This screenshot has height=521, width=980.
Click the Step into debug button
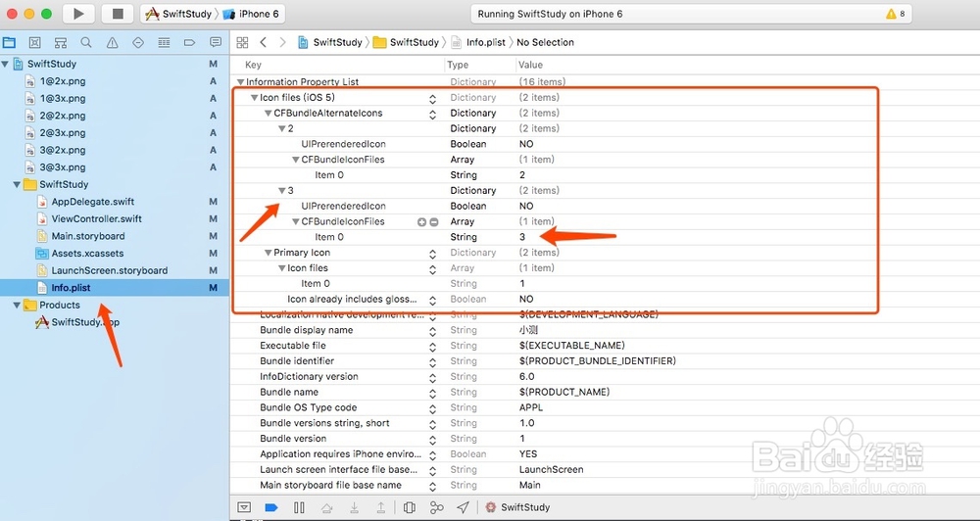[354, 507]
